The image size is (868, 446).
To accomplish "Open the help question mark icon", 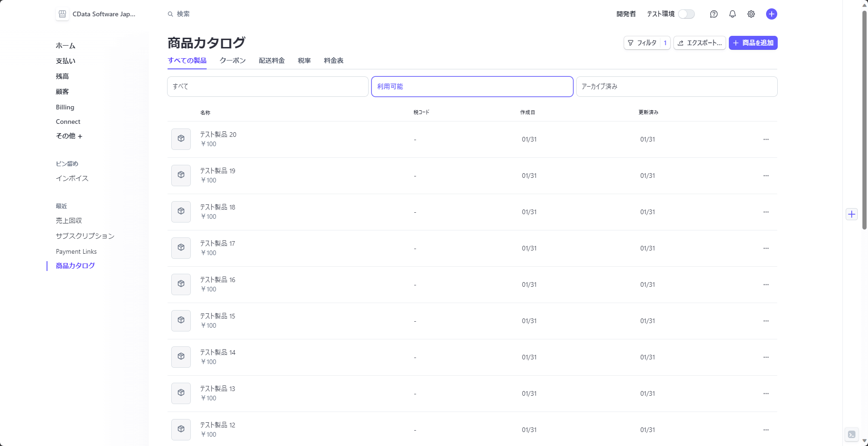I will [713, 14].
